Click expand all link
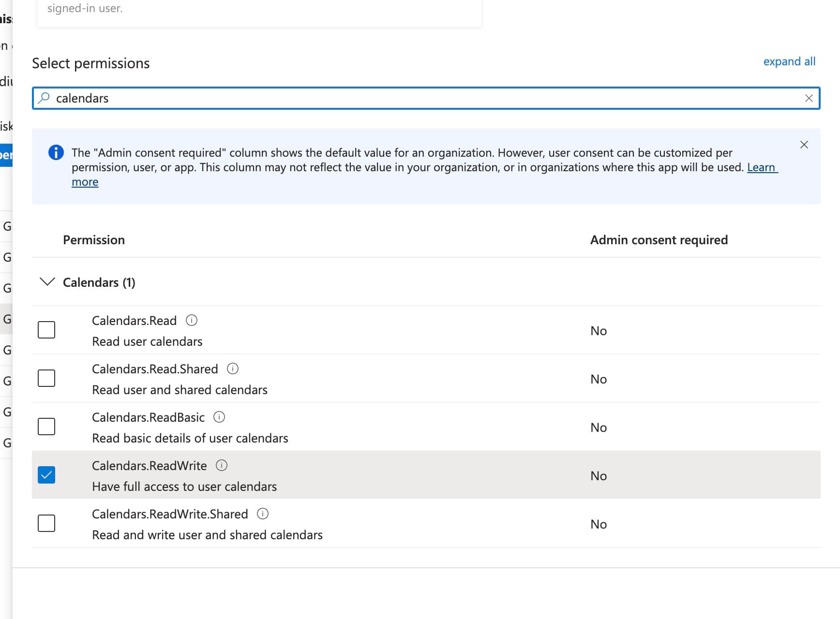Viewport: 840px width, 619px height. (789, 61)
